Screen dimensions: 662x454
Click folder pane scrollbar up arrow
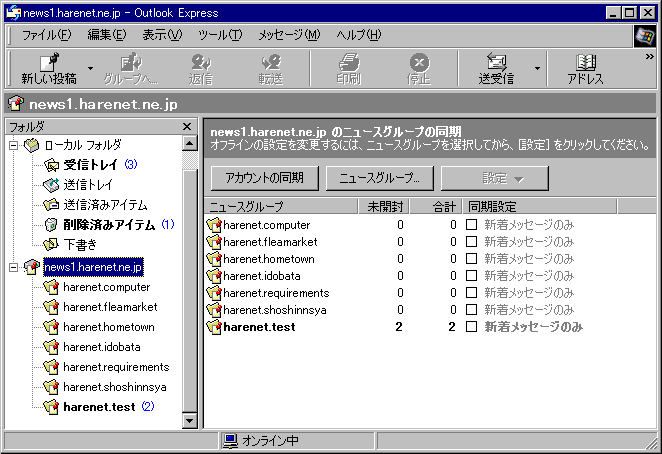(190, 144)
